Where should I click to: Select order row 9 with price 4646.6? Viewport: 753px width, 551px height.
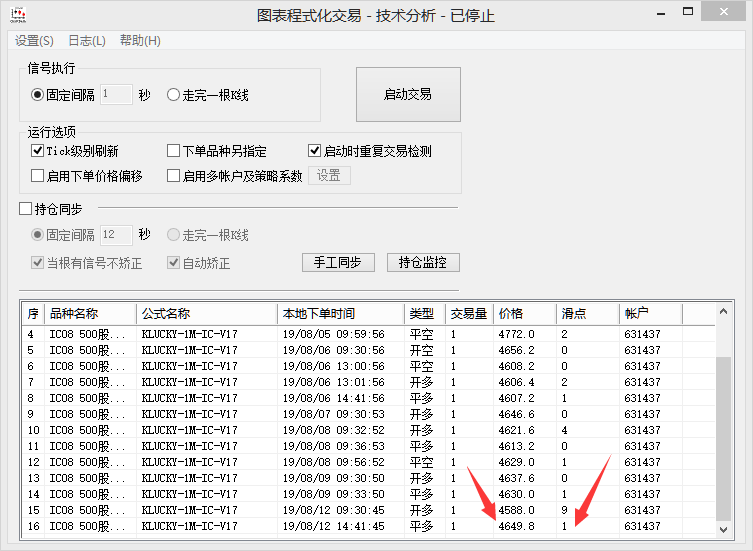pyautogui.click(x=369, y=414)
